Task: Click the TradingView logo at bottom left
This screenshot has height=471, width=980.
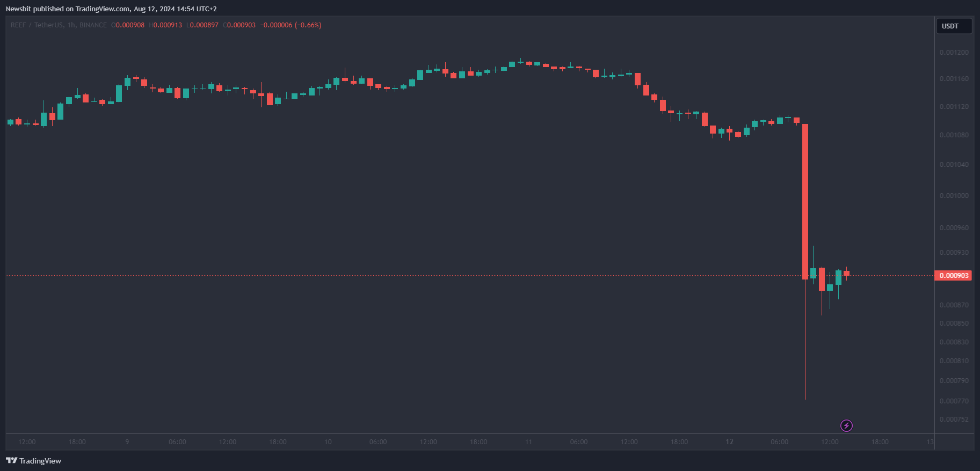Action: pyautogui.click(x=33, y=461)
